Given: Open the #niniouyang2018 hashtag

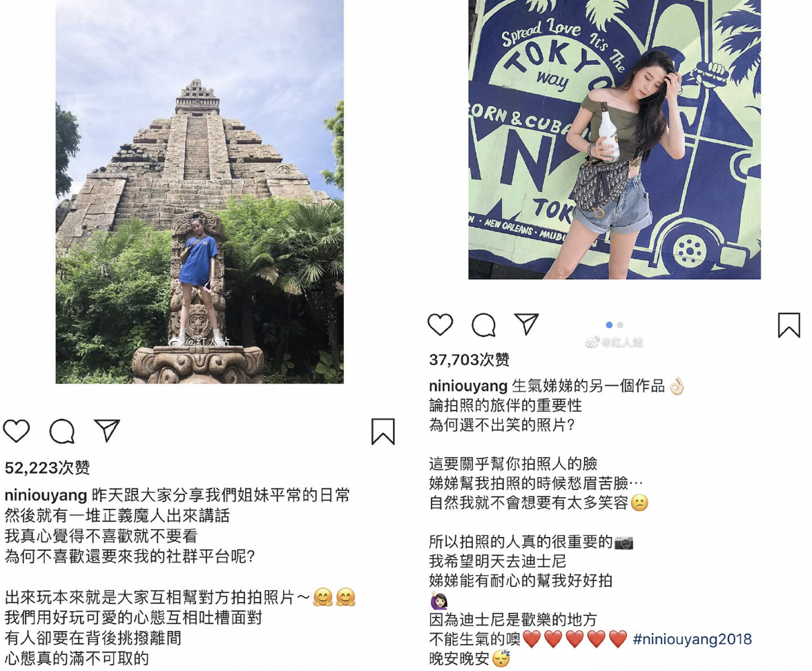Looking at the screenshot, I should click(693, 639).
